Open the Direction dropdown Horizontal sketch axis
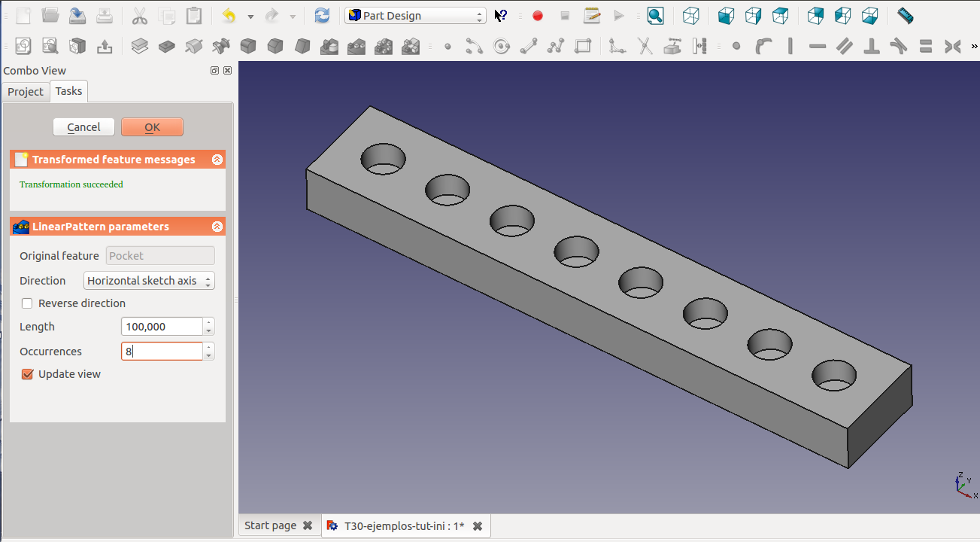Image resolution: width=980 pixels, height=542 pixels. coord(149,281)
